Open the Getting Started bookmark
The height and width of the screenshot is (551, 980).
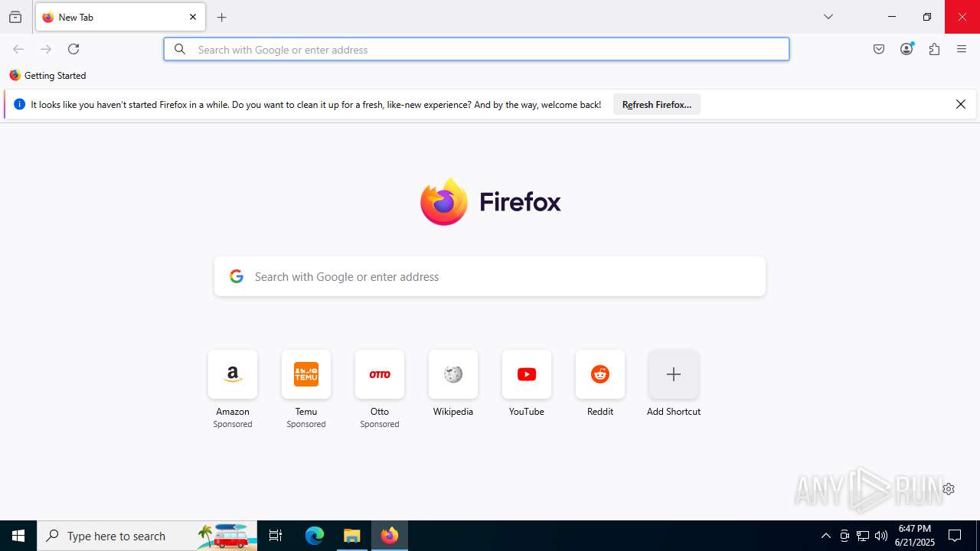coord(47,76)
